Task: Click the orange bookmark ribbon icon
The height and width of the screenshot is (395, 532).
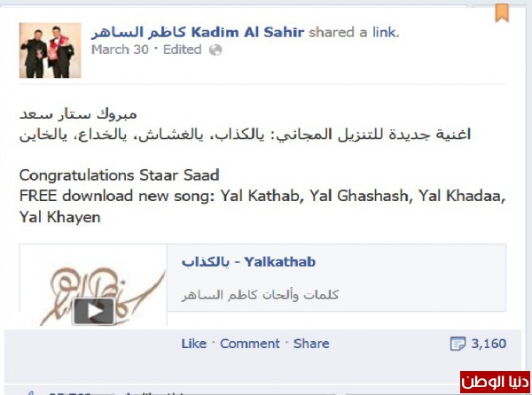Action: (502, 13)
